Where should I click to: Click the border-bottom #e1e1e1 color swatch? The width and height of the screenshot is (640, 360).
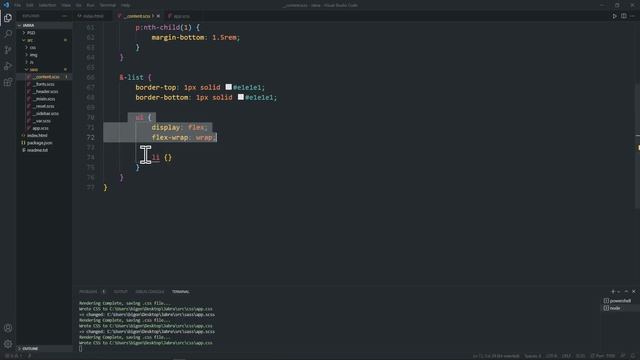coord(241,97)
